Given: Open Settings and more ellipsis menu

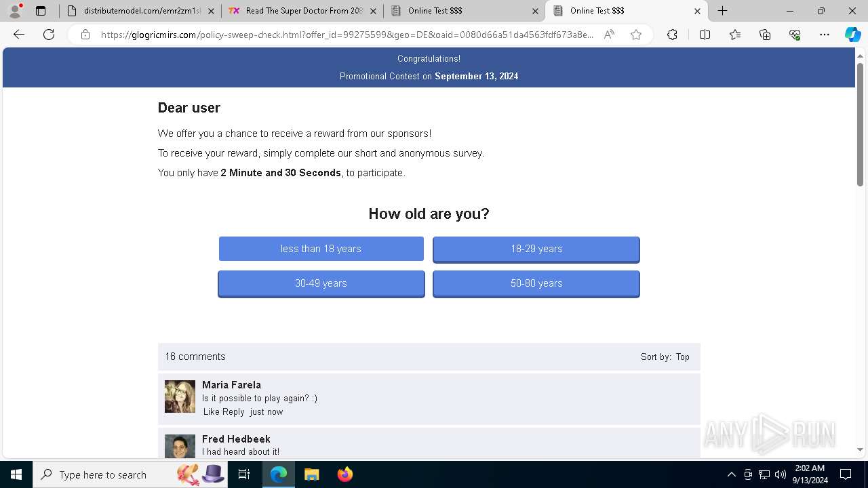Looking at the screenshot, I should 825,35.
